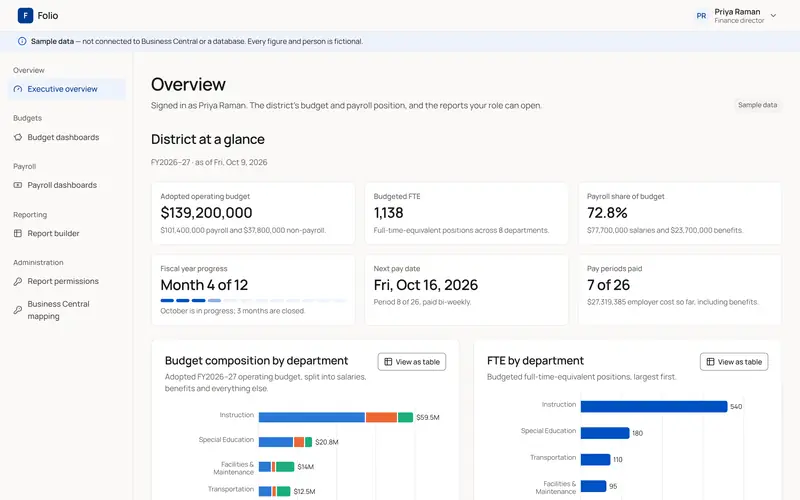Click the orange segment of the Instruction bar
The width and height of the screenshot is (800, 500).
point(381,417)
